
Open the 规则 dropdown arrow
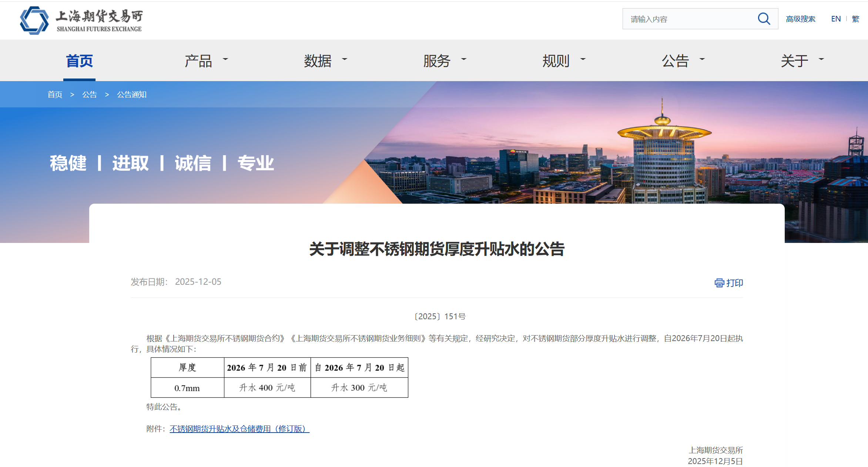[583, 59]
